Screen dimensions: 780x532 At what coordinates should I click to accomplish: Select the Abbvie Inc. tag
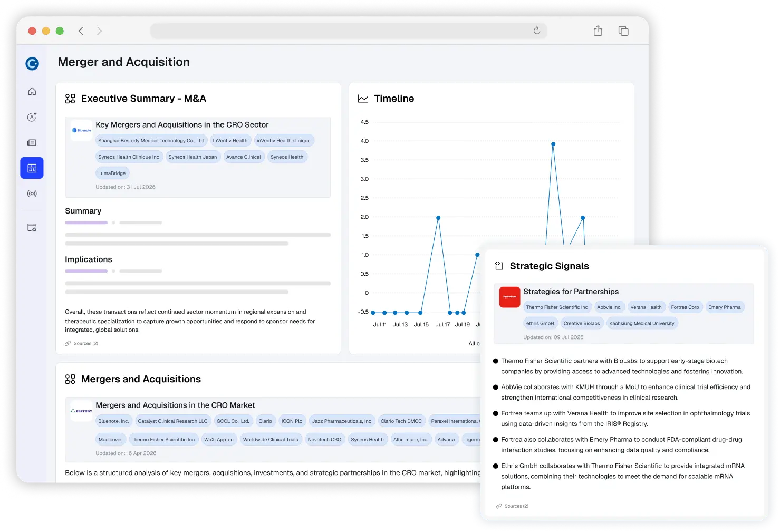[609, 307]
